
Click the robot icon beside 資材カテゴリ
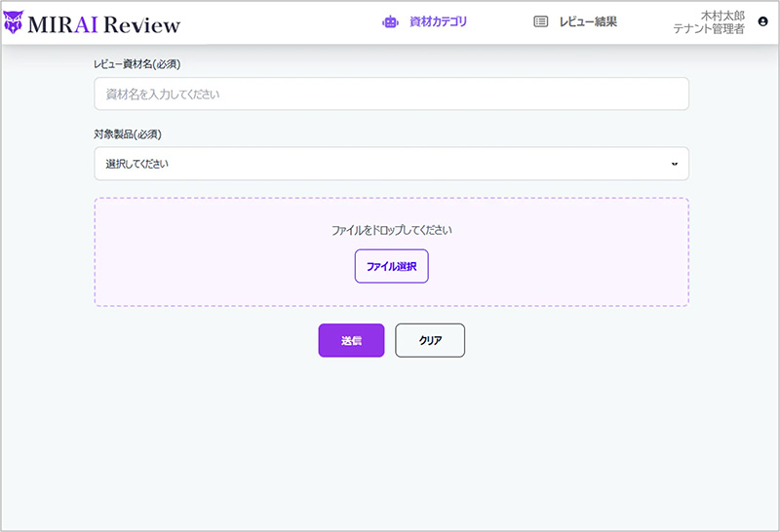(390, 21)
